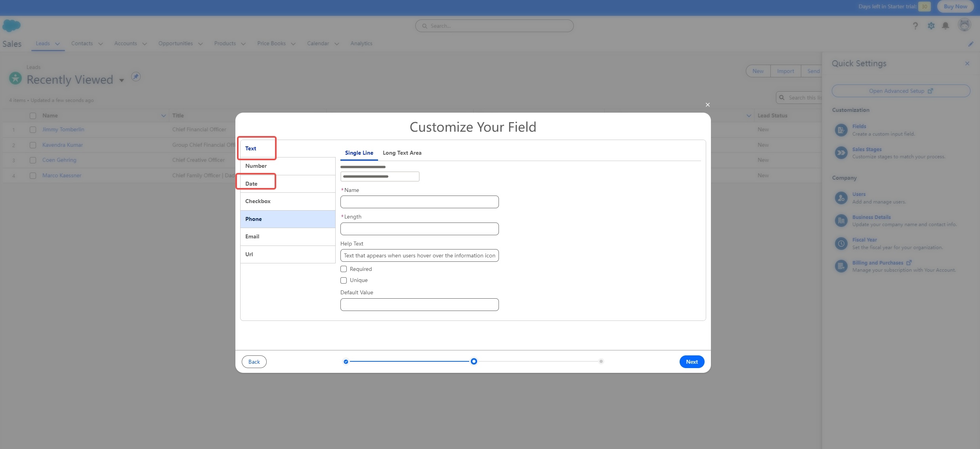Click the Leads star object icon

click(x=15, y=78)
